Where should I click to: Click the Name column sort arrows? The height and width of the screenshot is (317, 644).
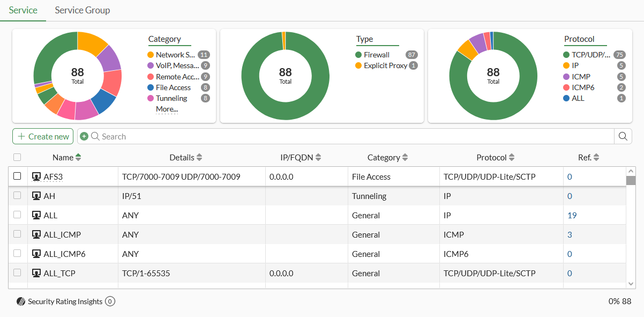click(x=78, y=158)
